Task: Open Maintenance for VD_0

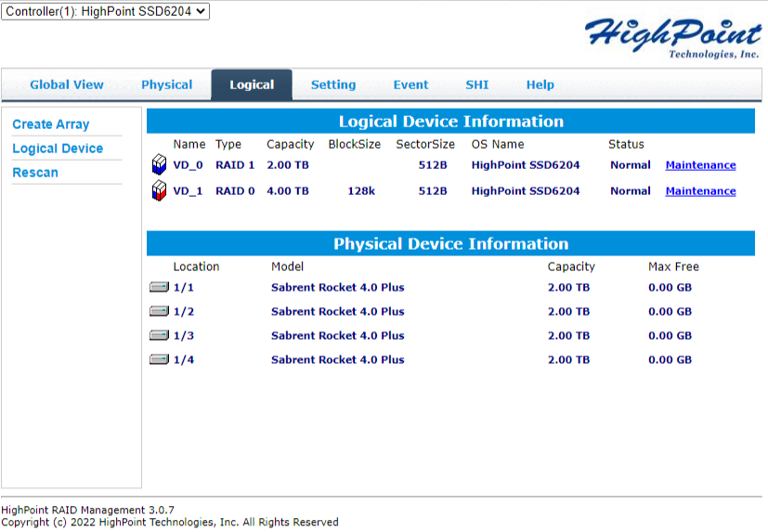Action: coord(700,165)
